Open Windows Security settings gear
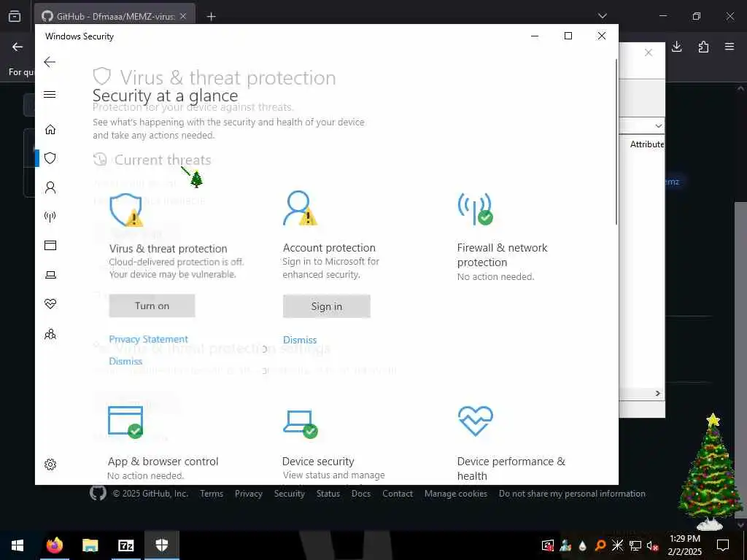747x560 pixels. click(x=50, y=464)
